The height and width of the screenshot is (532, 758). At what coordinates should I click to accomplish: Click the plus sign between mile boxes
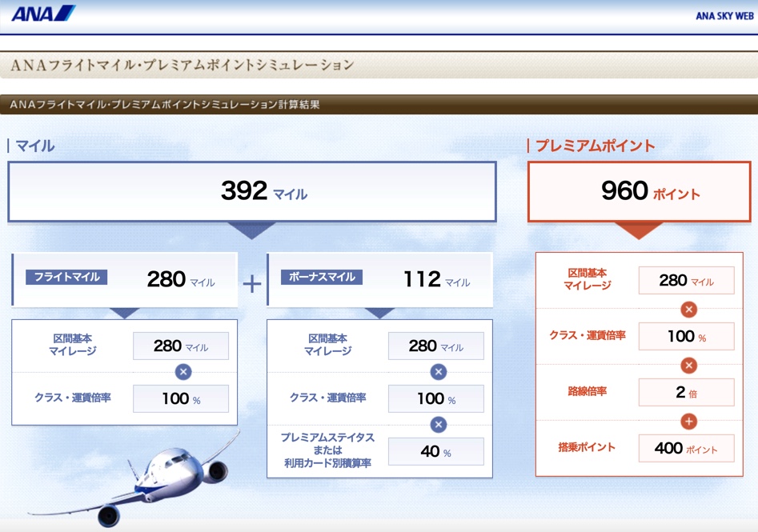pyautogui.click(x=252, y=284)
